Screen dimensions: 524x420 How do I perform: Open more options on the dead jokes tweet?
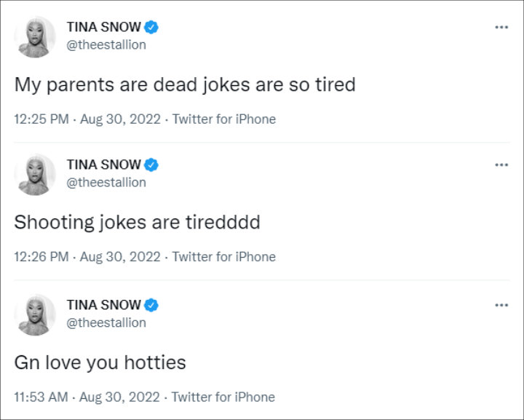click(501, 27)
